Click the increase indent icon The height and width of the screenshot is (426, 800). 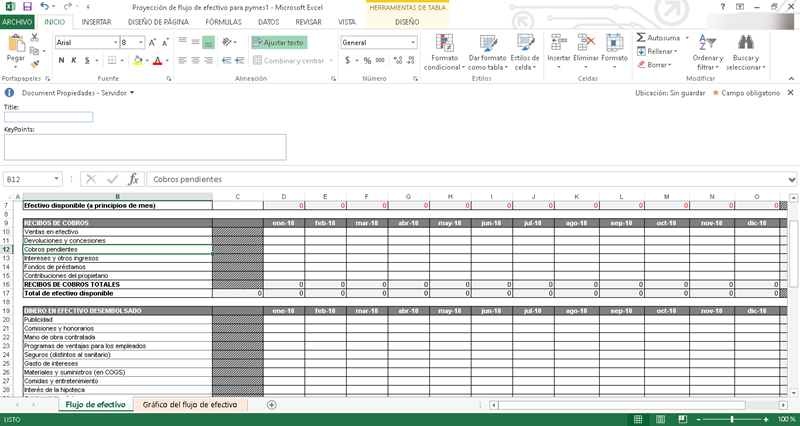click(239, 60)
